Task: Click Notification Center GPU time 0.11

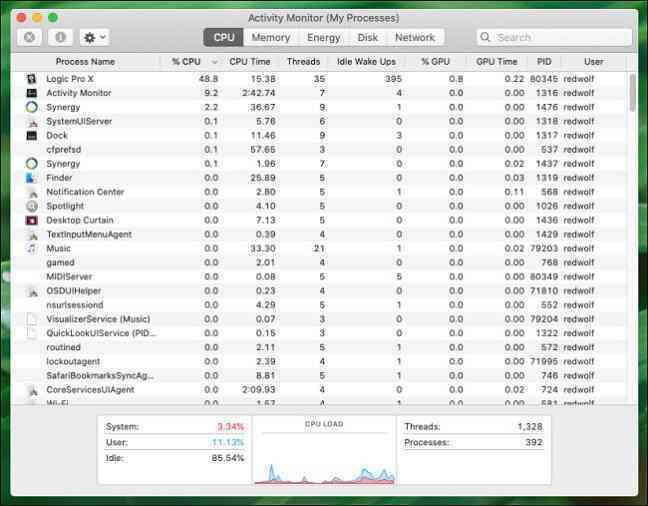Action: pyautogui.click(x=514, y=192)
